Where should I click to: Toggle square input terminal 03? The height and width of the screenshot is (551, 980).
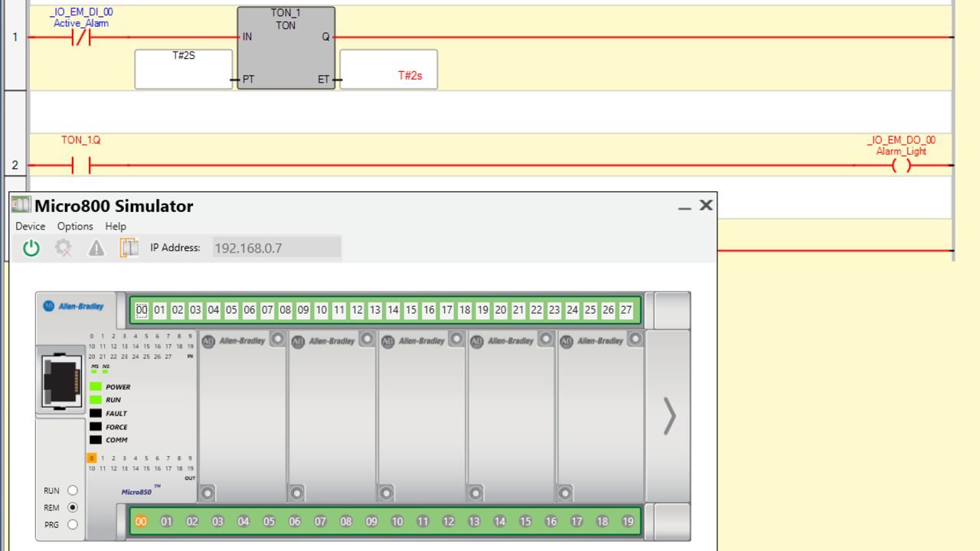(195, 310)
